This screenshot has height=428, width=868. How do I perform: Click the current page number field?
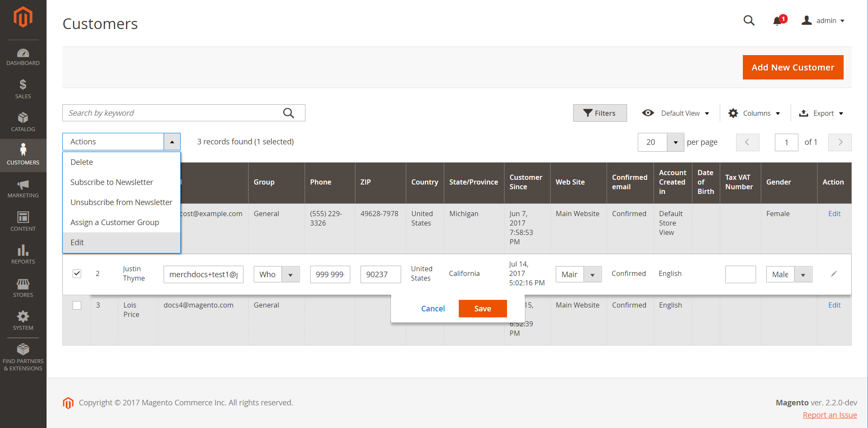786,142
